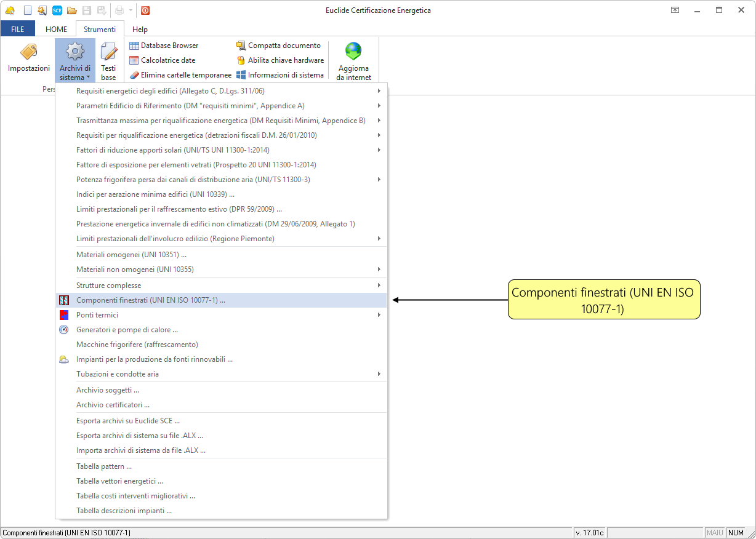Open Informazioni di sistema

280,75
